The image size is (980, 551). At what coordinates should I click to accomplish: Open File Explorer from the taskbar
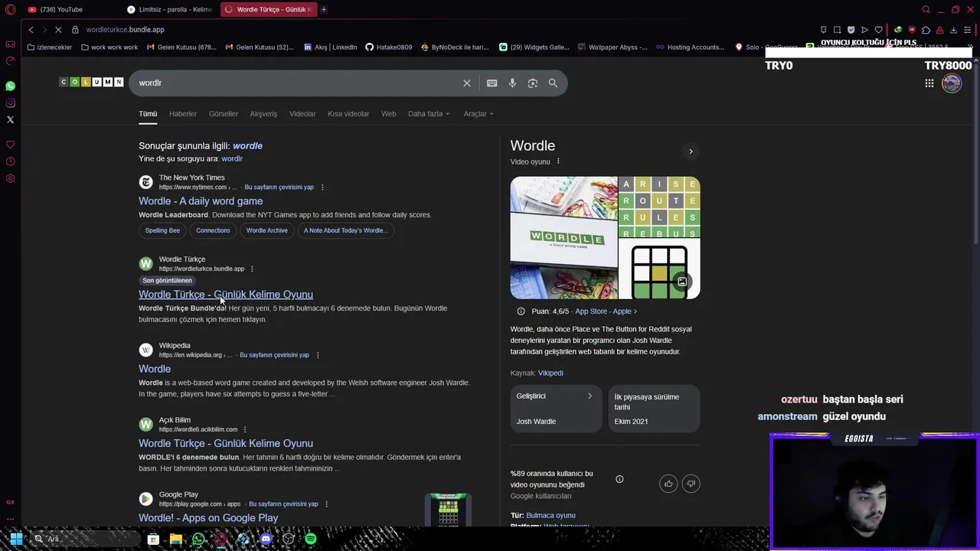175,539
